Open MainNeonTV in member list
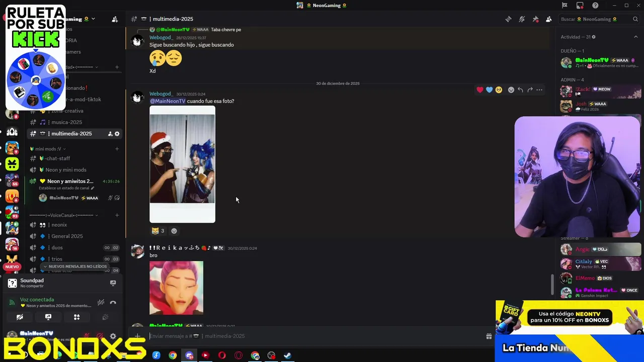Viewport: 644px width, 362px height. pyautogui.click(x=601, y=63)
